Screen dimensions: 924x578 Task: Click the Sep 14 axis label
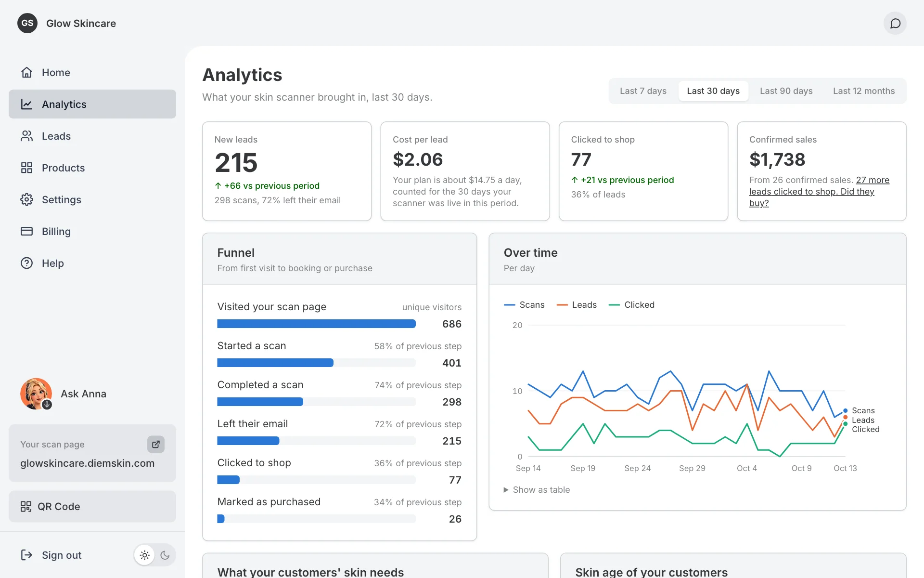tap(528, 468)
